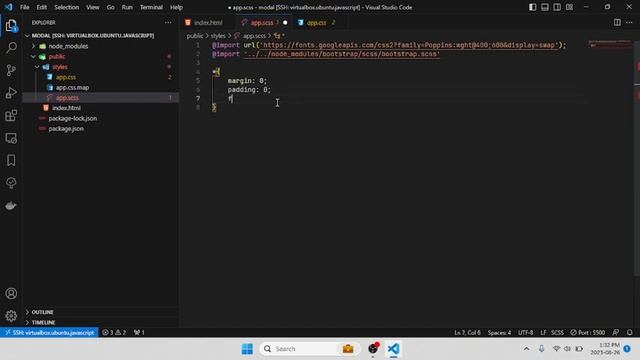Open the Docker view
The width and height of the screenshot is (640, 360).
point(11,205)
